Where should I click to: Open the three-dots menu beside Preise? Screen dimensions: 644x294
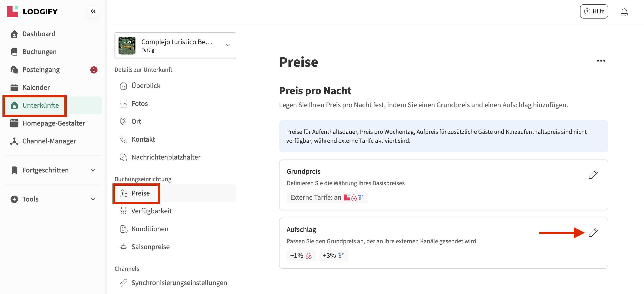point(601,61)
